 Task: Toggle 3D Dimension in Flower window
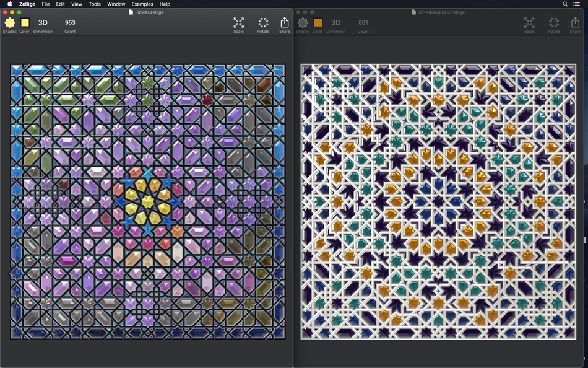pyautogui.click(x=43, y=23)
